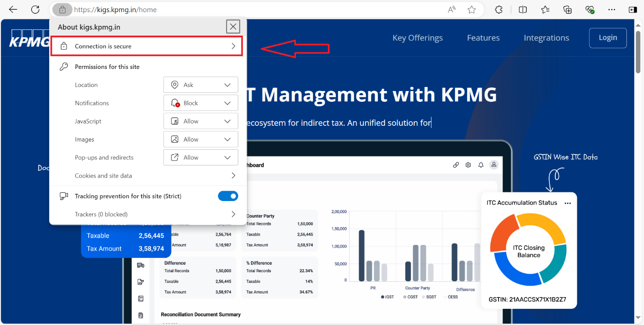Toggle Tracking prevention for this site
This screenshot has height=325, width=644.
pyautogui.click(x=228, y=196)
